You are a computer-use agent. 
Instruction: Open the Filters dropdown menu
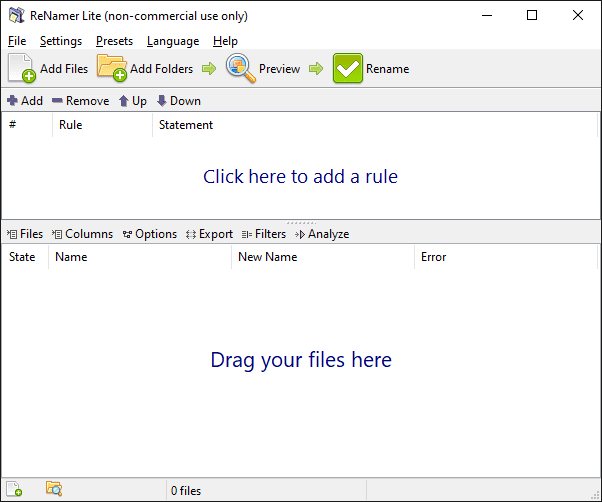point(264,234)
